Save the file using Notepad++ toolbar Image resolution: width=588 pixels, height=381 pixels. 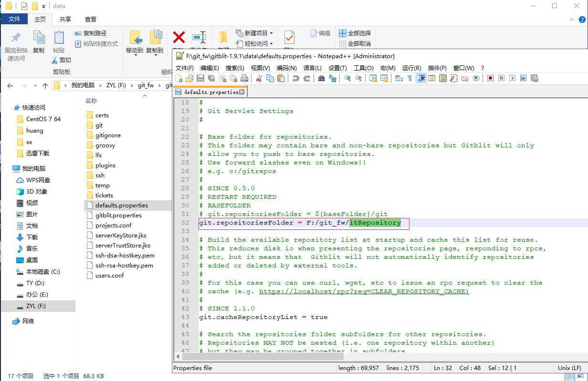(200, 78)
